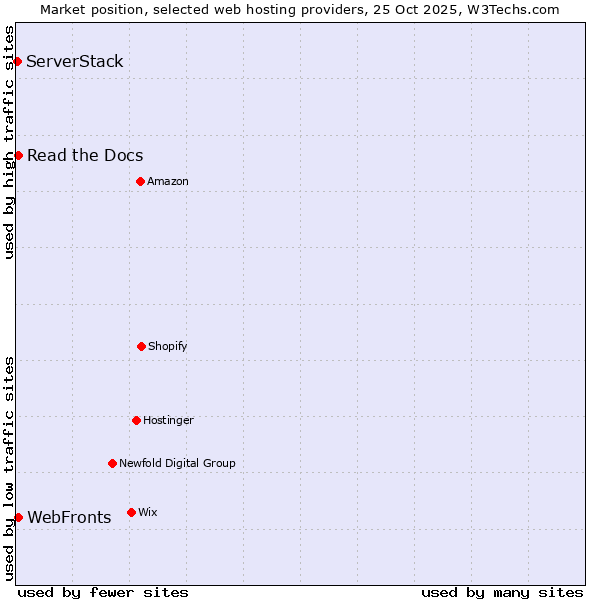The height and width of the screenshot is (600, 600).
Task: Click the Amazon text label
Action: (168, 181)
